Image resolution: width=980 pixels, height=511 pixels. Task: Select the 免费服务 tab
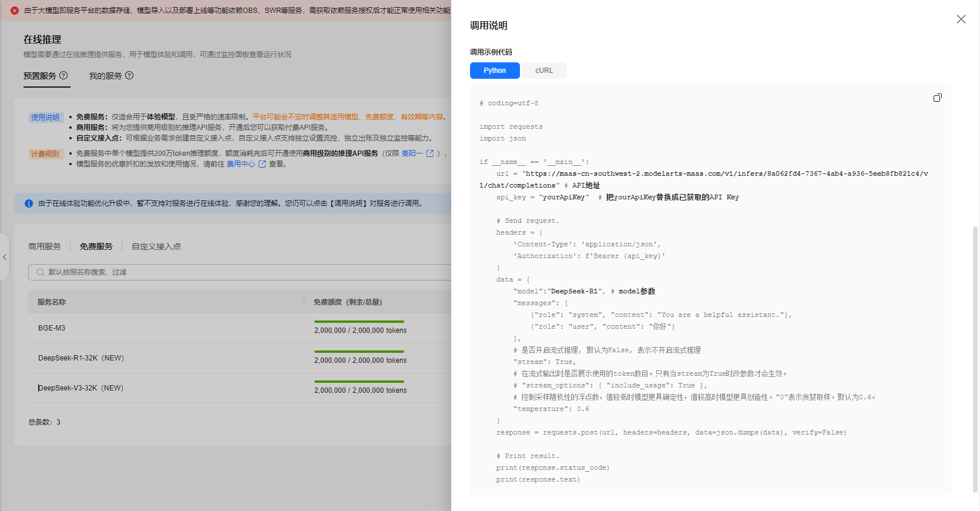[x=96, y=246]
